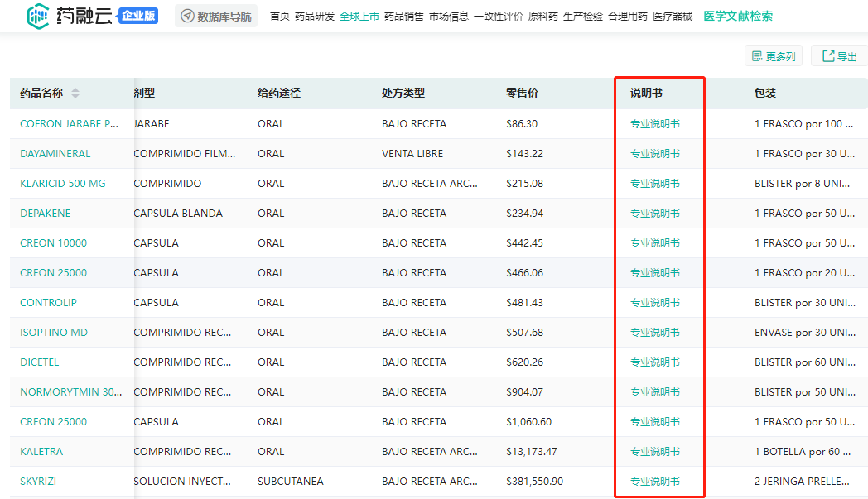
Task: Select the SOLUCION INYECT... cell
Action: point(182,482)
